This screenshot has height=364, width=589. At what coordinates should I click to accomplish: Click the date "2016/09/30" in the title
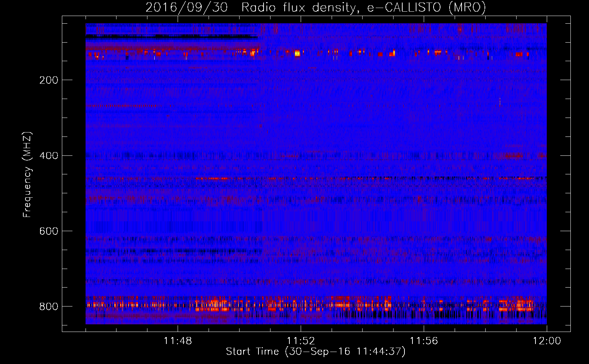point(187,8)
